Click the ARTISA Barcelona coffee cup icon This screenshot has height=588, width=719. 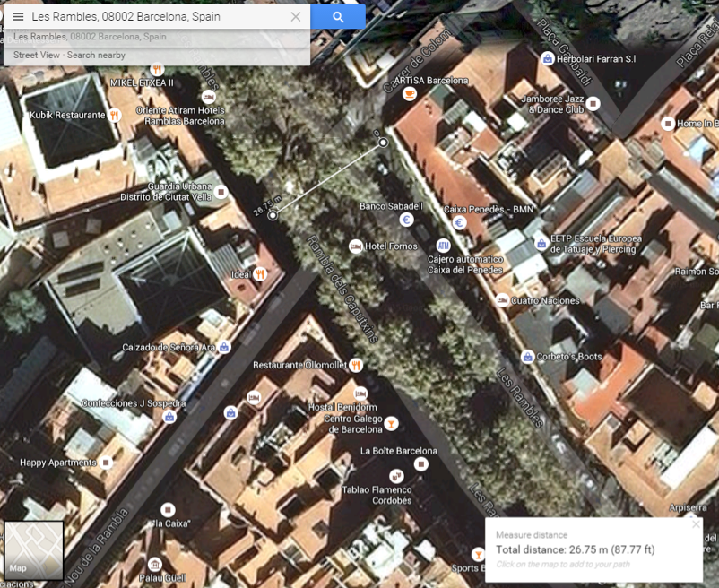(409, 94)
